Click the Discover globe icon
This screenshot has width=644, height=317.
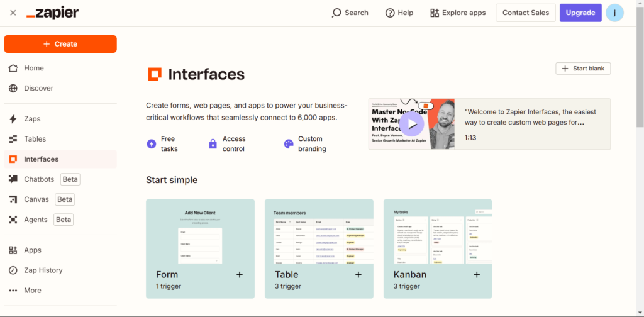13,88
